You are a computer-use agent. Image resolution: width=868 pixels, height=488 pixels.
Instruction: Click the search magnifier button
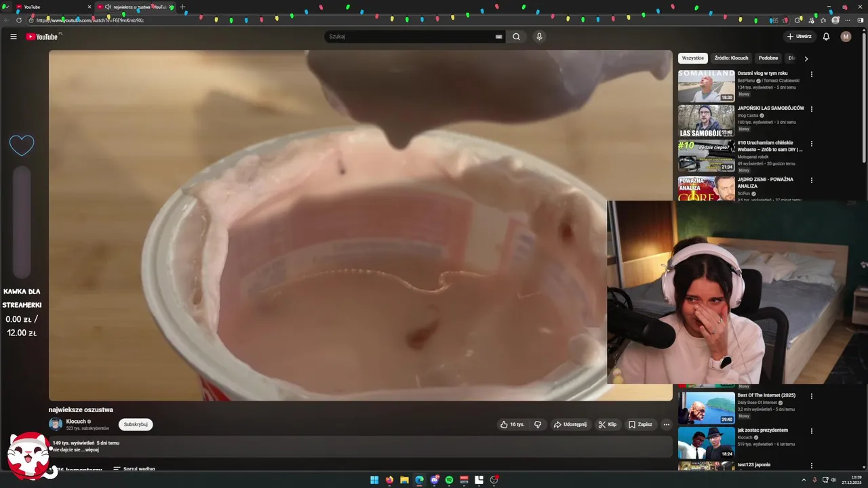516,37
